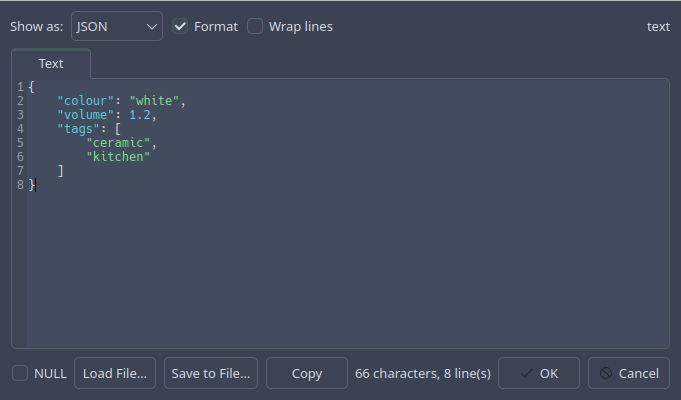Image resolution: width=681 pixels, height=400 pixels.
Task: Click the closing bracket on line 7
Action: tap(61, 171)
